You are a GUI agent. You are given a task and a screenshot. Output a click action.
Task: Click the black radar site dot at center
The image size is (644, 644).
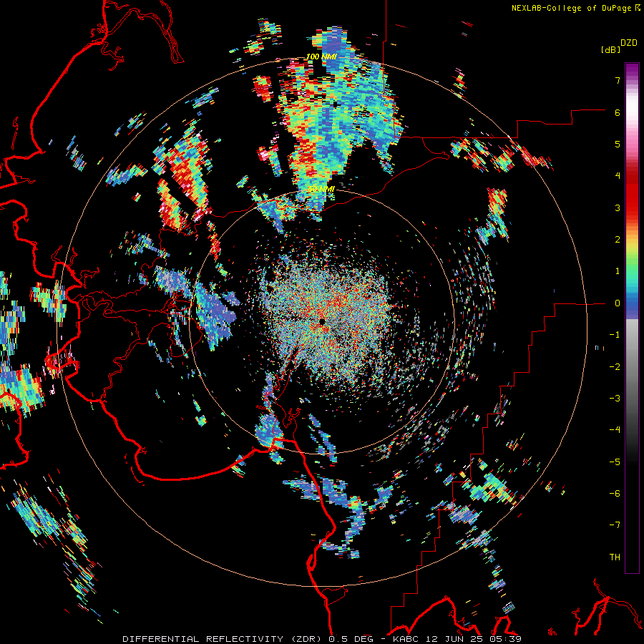pos(321,321)
